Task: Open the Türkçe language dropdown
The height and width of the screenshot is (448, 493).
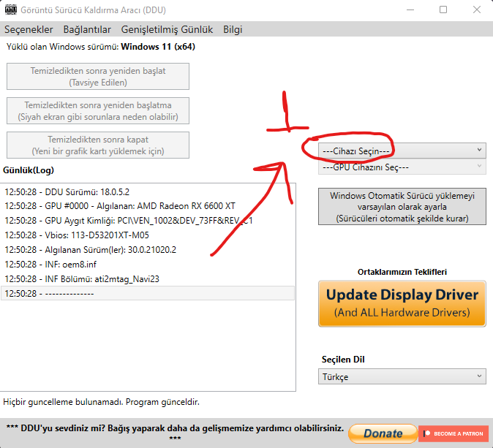Action: pyautogui.click(x=402, y=376)
